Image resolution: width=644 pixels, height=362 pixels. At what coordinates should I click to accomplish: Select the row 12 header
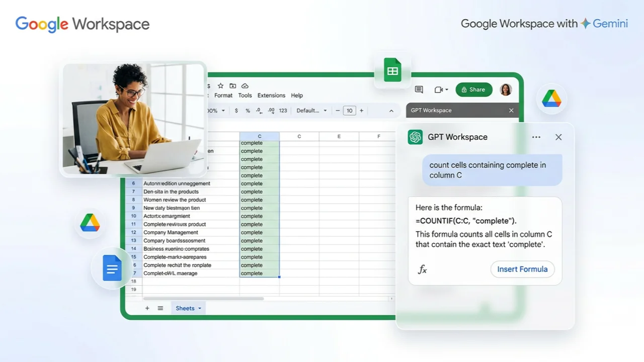tap(133, 232)
